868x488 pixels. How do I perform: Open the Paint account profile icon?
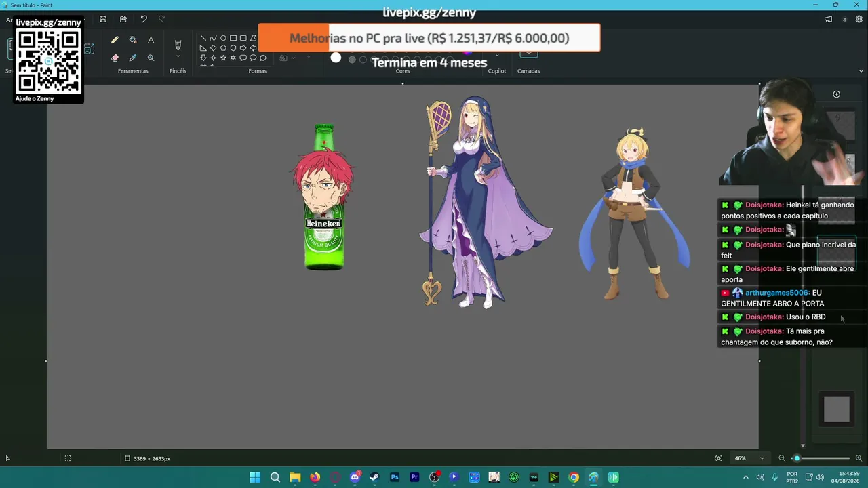click(x=844, y=19)
